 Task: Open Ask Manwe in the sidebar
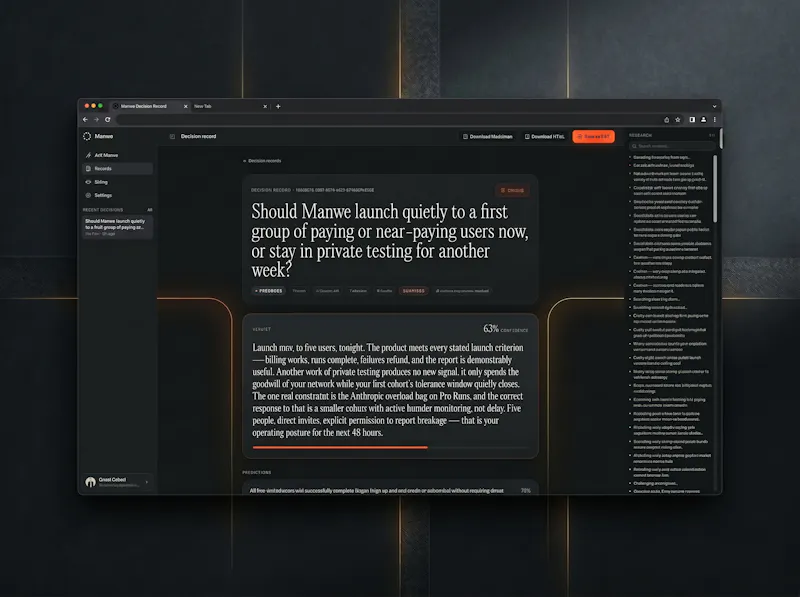click(117, 155)
